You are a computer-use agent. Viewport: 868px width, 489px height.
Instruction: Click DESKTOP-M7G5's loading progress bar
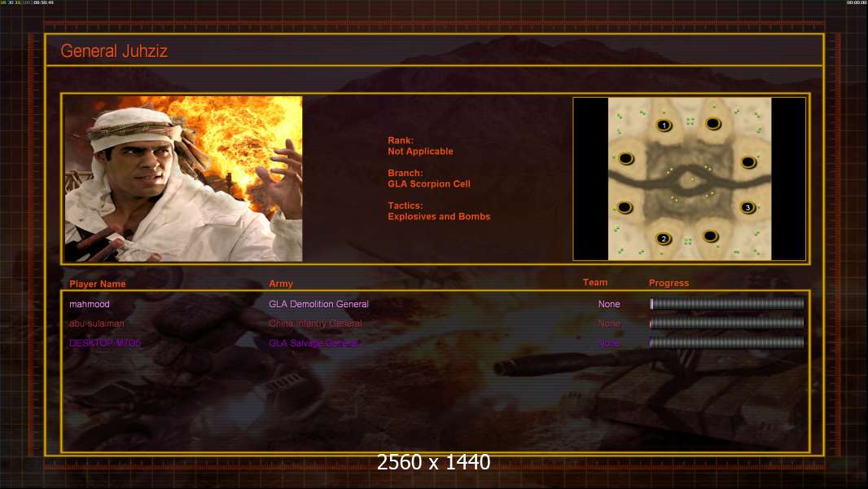pyautogui.click(x=727, y=343)
